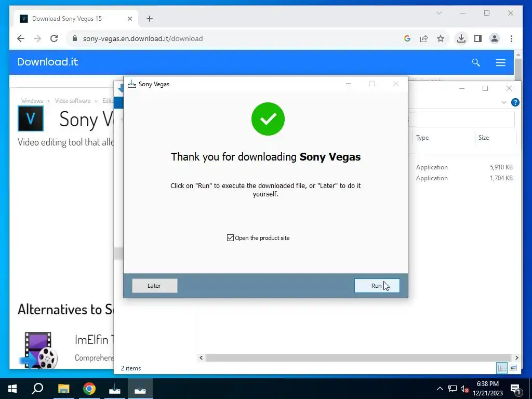The image size is (532, 399).
Task: Open Google icon in the address bar
Action: [407, 38]
